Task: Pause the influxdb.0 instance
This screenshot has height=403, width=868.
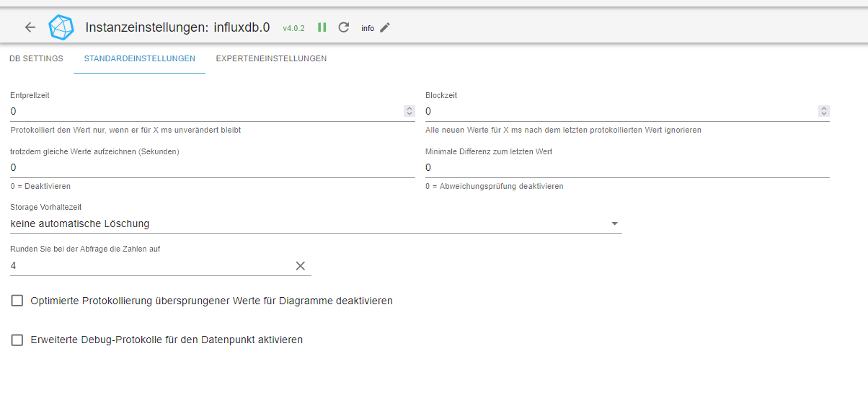Action: (x=322, y=27)
